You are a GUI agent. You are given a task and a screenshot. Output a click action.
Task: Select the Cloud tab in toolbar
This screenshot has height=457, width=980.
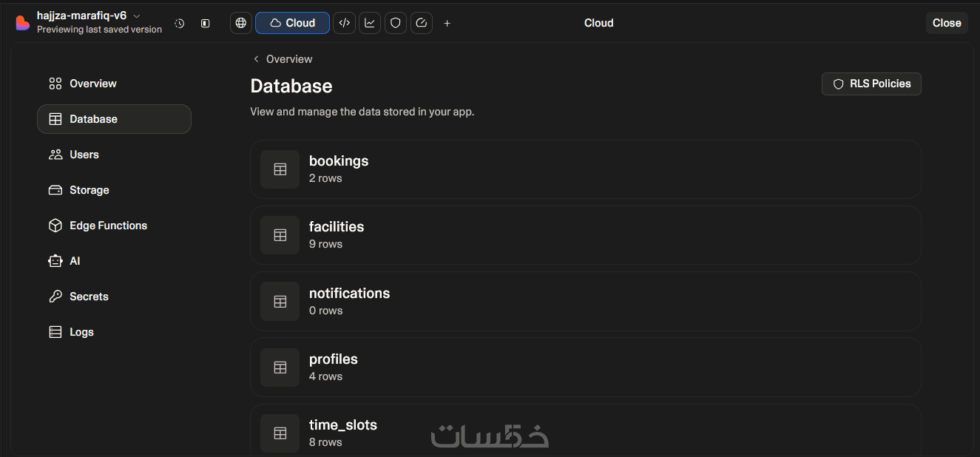point(292,23)
